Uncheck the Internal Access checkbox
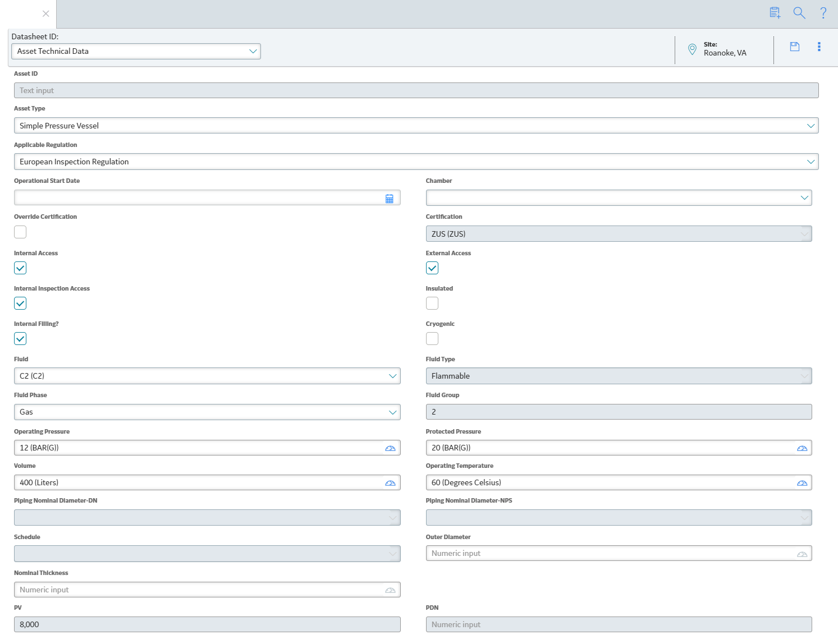This screenshot has width=838, height=644. (x=20, y=268)
